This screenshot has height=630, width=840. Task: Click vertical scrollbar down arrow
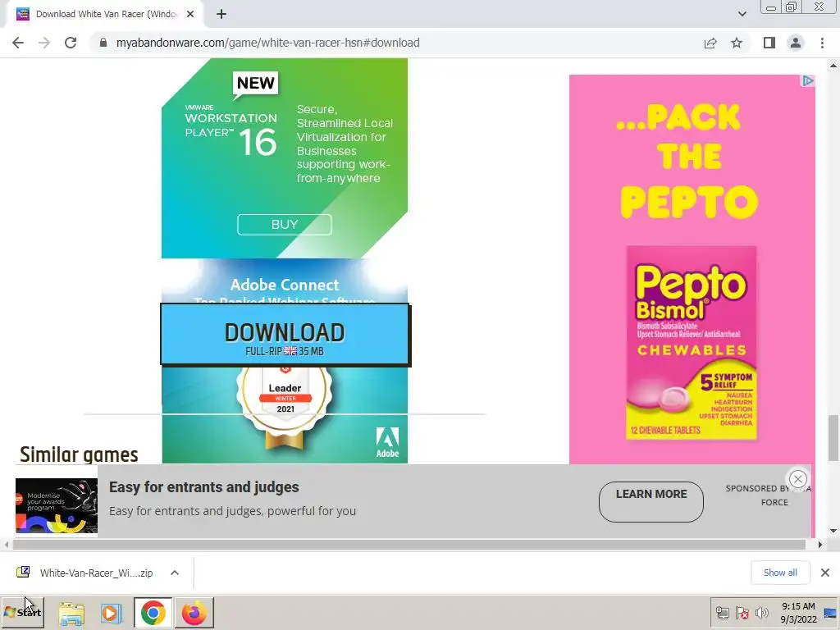tap(833, 531)
